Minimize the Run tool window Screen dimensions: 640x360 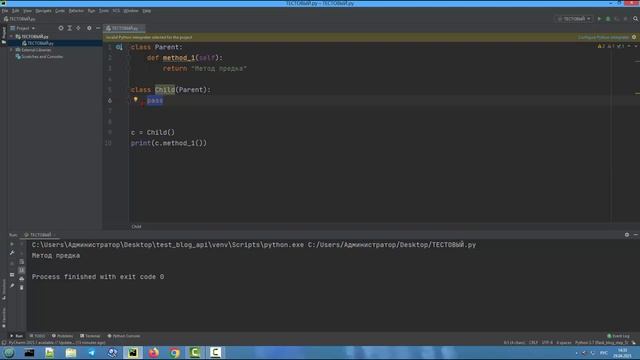coord(636,235)
